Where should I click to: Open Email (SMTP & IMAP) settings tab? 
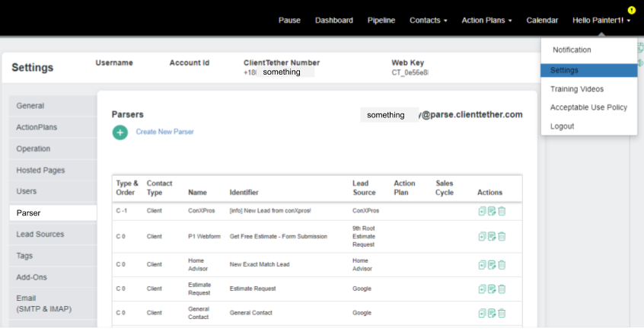53,304
